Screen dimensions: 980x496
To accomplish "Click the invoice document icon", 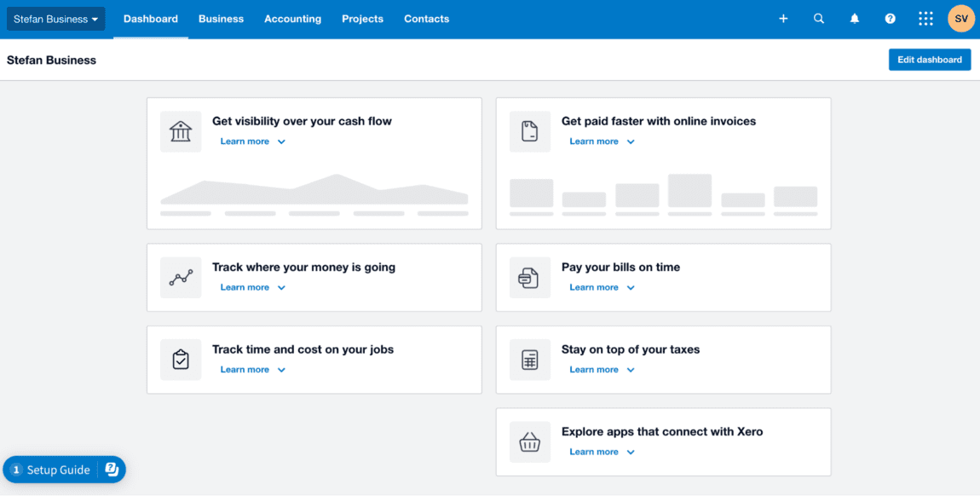I will click(530, 132).
